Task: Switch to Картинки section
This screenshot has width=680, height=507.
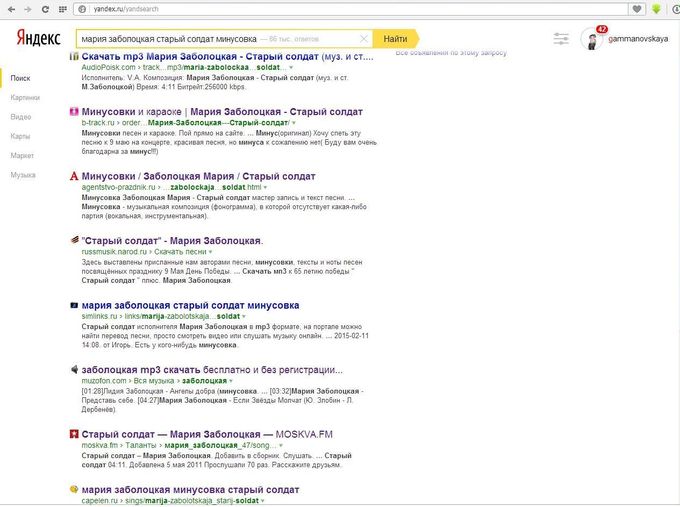Action: (25, 98)
